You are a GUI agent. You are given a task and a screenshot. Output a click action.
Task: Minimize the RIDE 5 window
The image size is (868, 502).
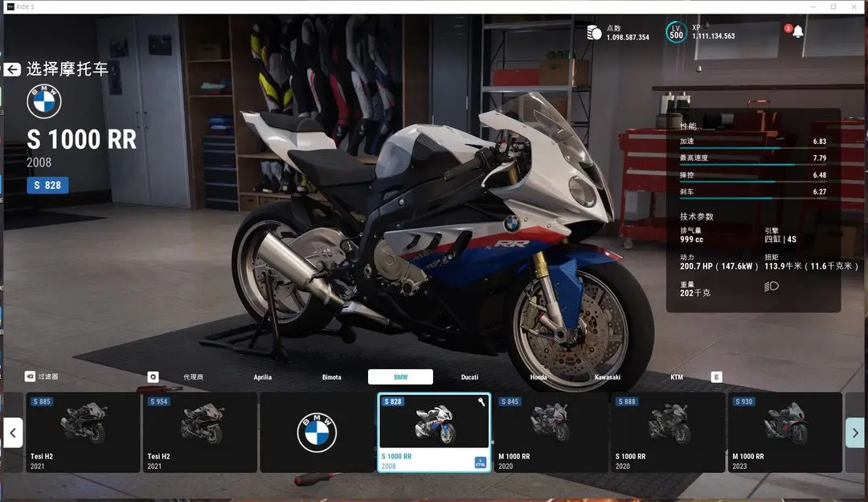(813, 6)
